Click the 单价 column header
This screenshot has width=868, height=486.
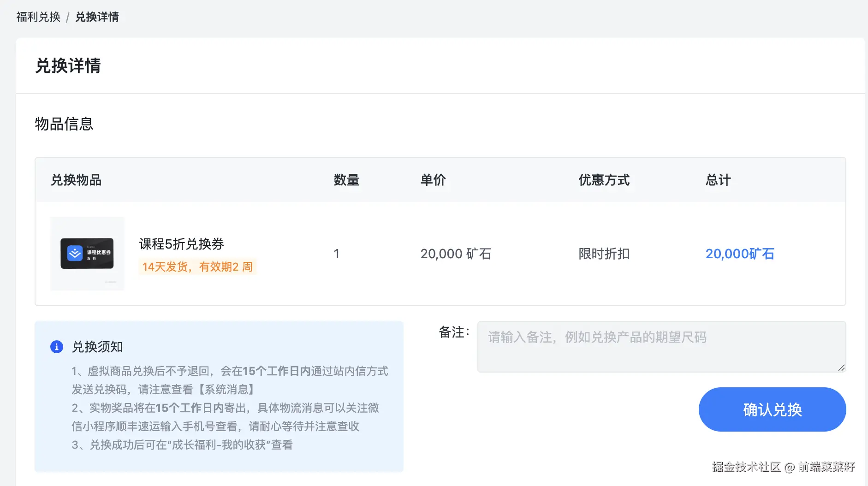tap(433, 180)
